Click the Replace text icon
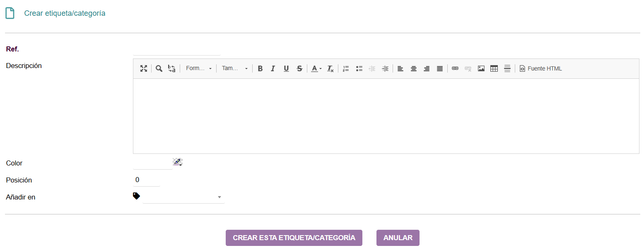Image resolution: width=644 pixels, height=248 pixels. pyautogui.click(x=171, y=68)
